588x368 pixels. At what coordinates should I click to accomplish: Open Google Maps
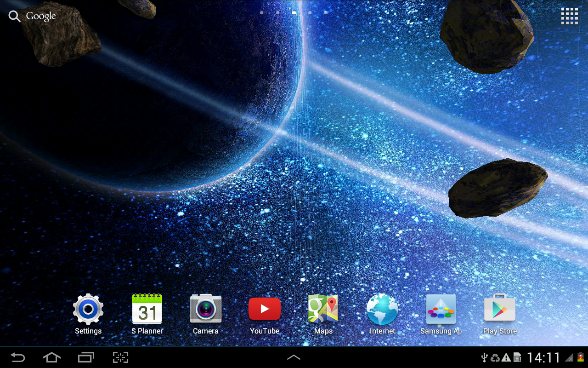(x=323, y=309)
